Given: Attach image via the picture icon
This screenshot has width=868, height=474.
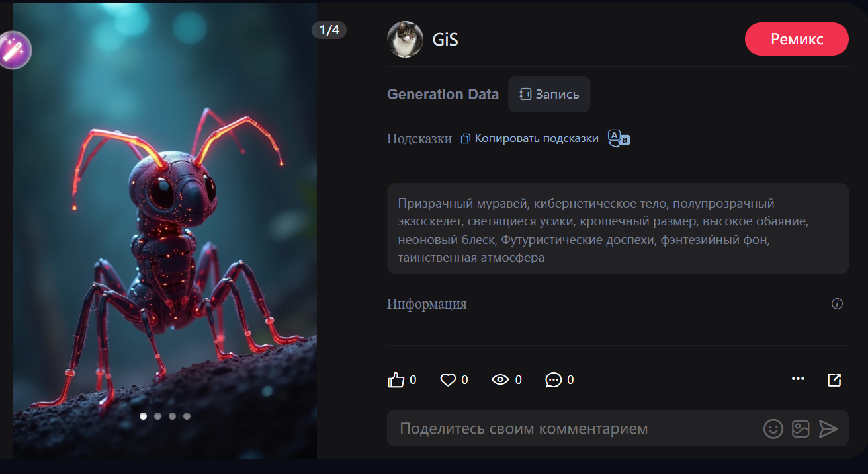Looking at the screenshot, I should (x=801, y=429).
